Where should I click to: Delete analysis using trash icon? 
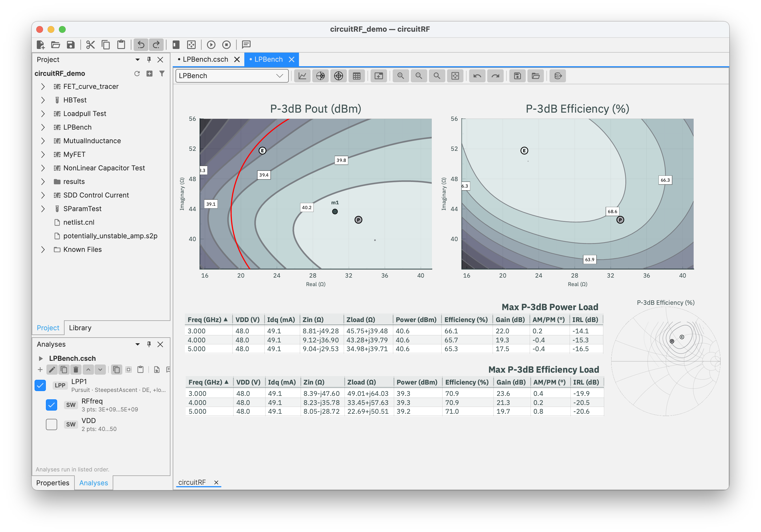(x=76, y=369)
